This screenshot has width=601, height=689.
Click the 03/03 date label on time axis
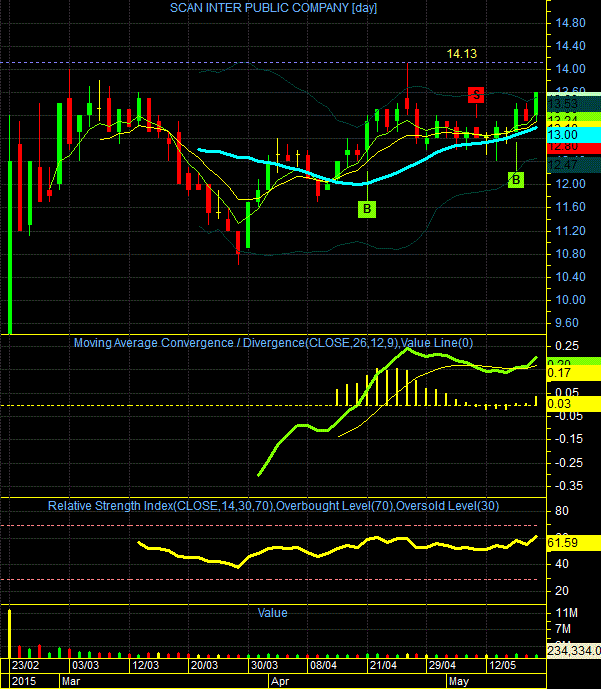coord(85,665)
